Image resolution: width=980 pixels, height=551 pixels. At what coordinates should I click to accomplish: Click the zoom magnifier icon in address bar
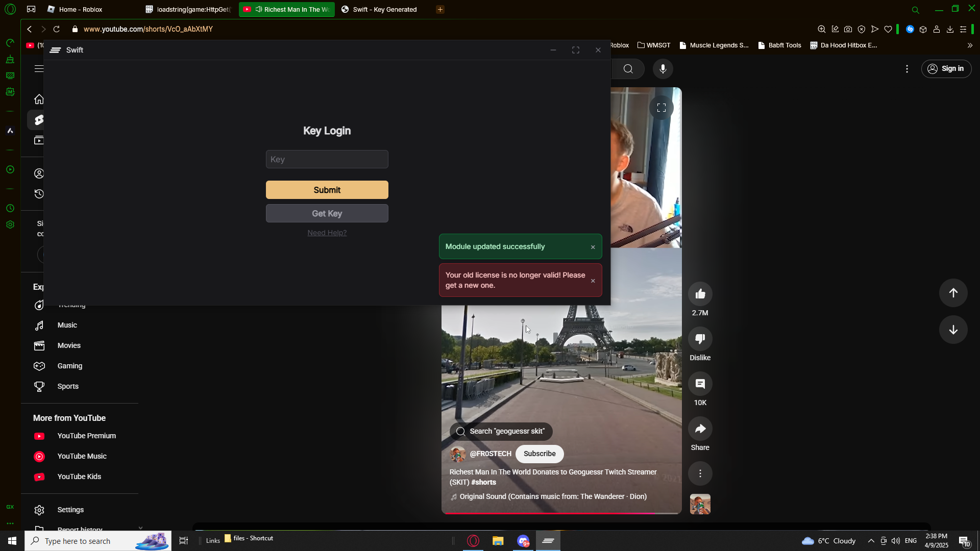[x=822, y=29]
